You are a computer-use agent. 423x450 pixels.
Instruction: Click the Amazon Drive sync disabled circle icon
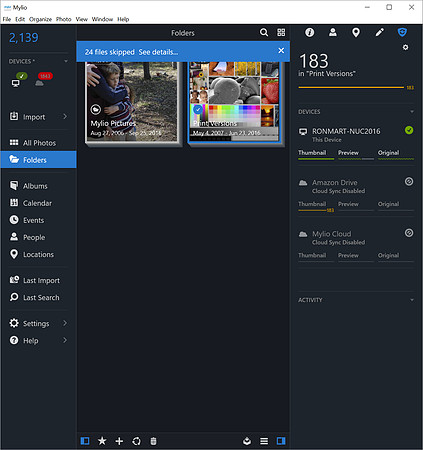tap(409, 182)
